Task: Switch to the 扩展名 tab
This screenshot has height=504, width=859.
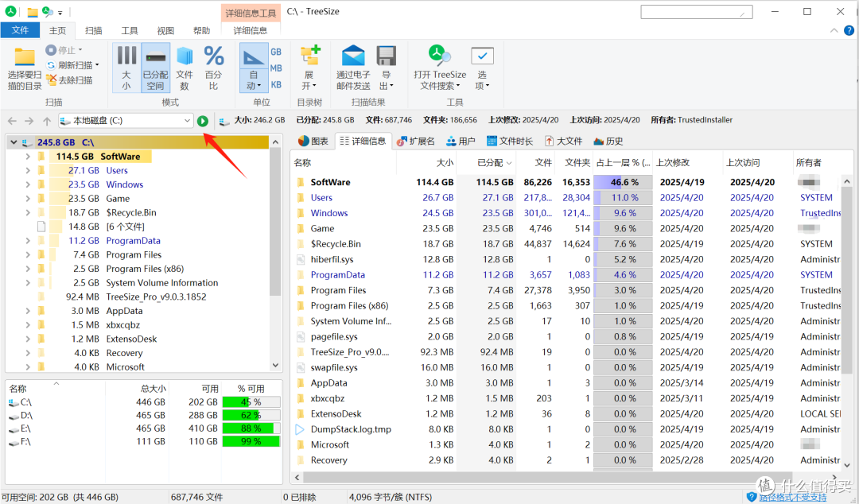Action: pos(416,142)
